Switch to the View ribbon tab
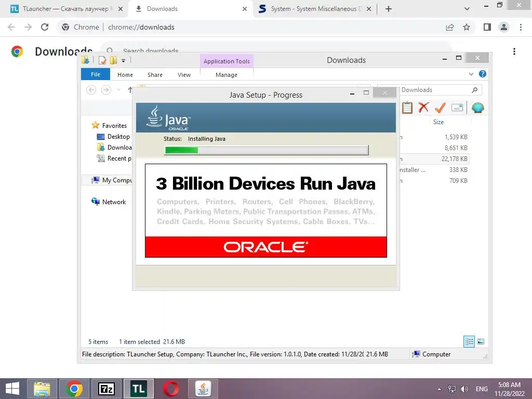This screenshot has width=532, height=399. tap(184, 75)
